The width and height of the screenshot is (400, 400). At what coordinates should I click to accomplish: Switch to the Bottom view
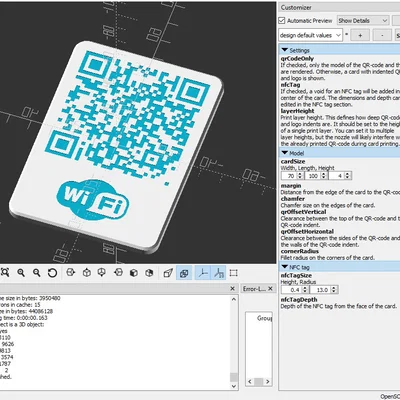(x=102, y=273)
